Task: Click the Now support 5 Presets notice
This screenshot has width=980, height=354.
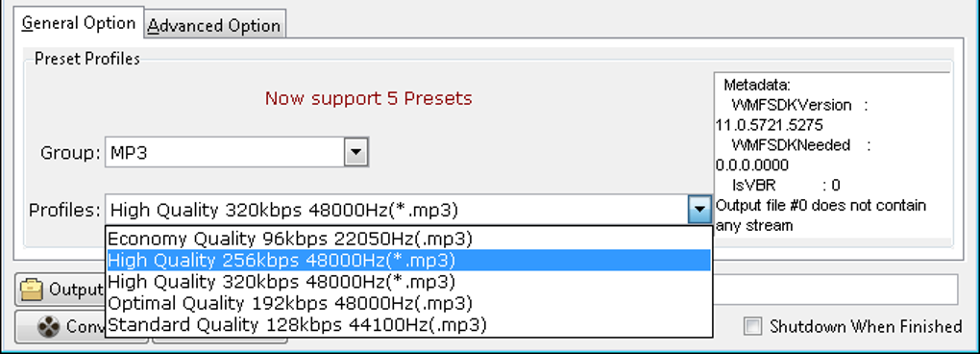Action: coord(369,98)
